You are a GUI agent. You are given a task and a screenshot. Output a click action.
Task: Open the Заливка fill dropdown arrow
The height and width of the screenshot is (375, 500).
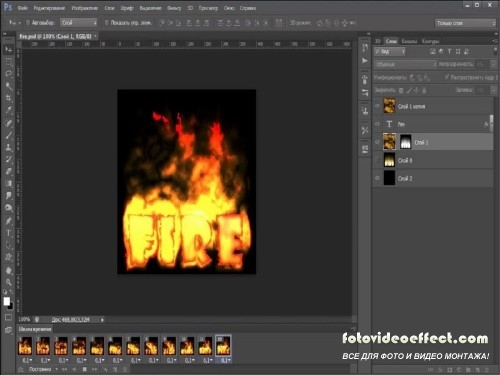click(493, 90)
